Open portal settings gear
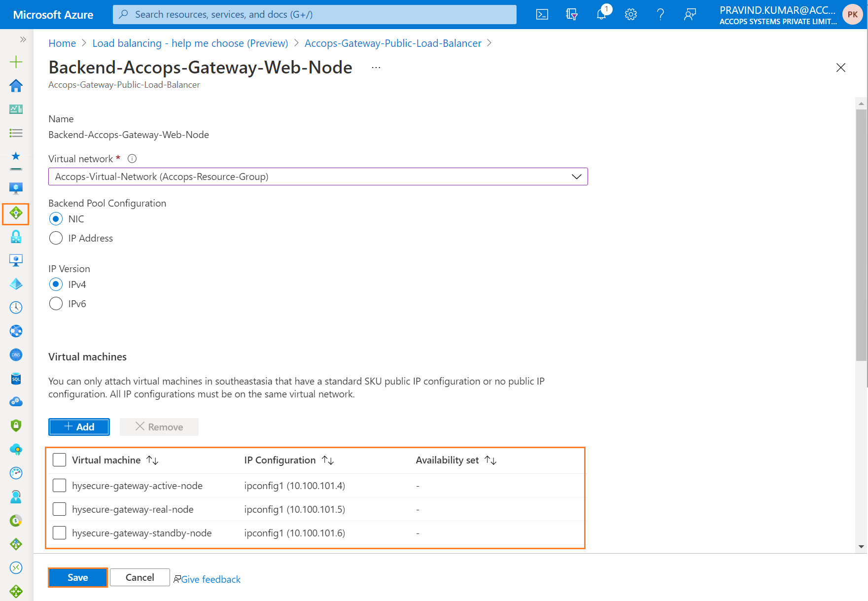Viewport: 868px width, 601px height. coord(631,14)
